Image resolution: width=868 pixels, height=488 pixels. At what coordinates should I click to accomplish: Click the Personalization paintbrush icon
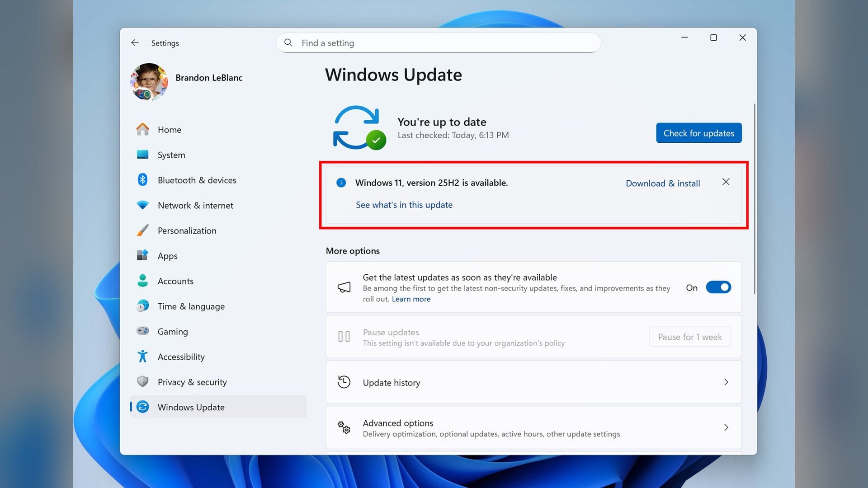[x=142, y=230]
